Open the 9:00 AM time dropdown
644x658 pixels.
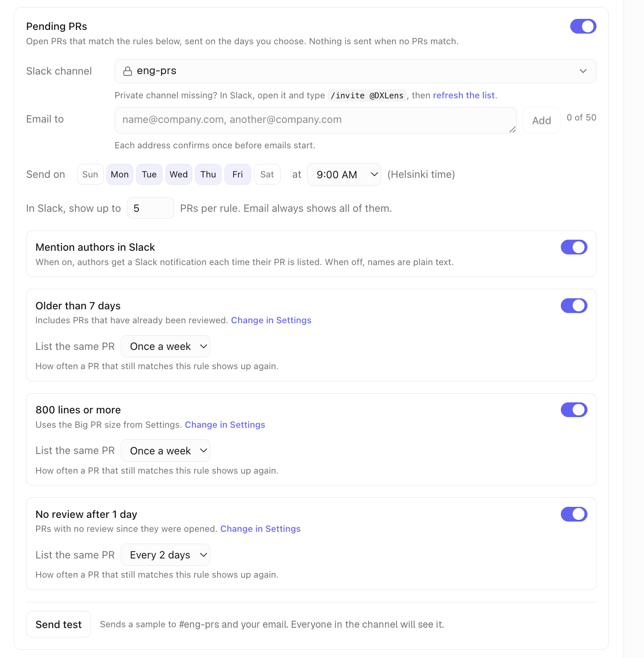click(x=344, y=175)
